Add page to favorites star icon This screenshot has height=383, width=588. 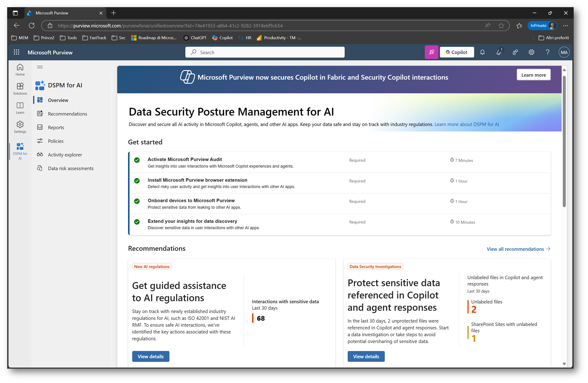pos(501,26)
